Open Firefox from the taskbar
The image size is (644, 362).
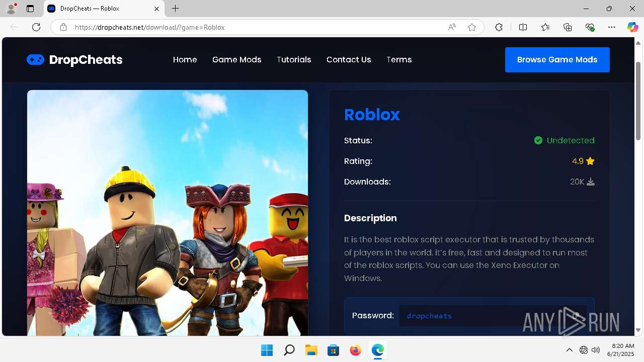(355, 350)
